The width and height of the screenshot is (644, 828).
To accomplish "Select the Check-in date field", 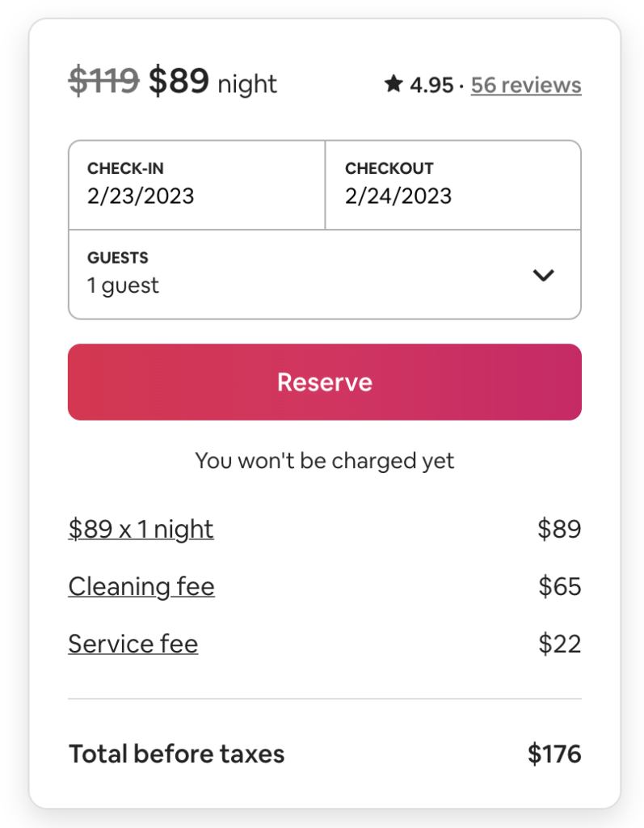I will tap(197, 185).
